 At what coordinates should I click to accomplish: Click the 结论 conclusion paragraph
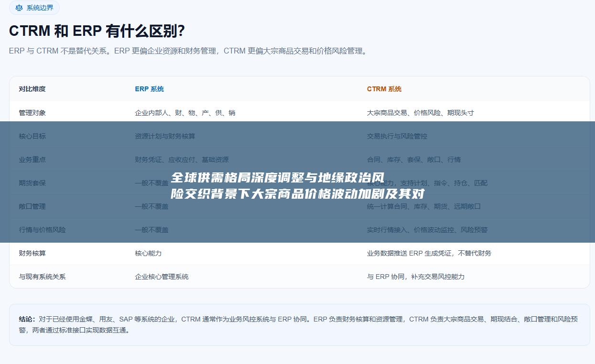pos(299,324)
